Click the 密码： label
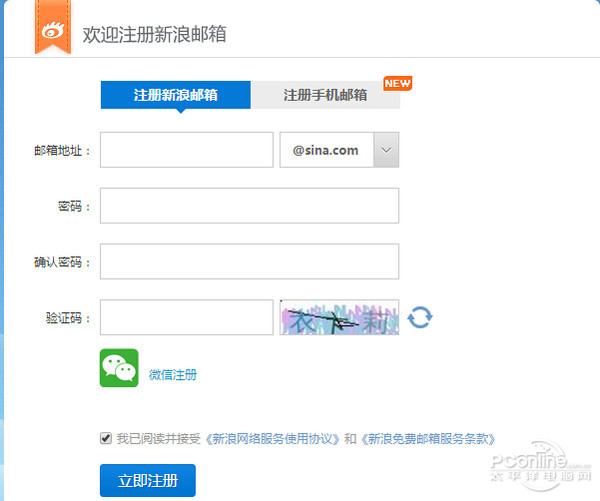The width and height of the screenshot is (600, 501). 75,207
